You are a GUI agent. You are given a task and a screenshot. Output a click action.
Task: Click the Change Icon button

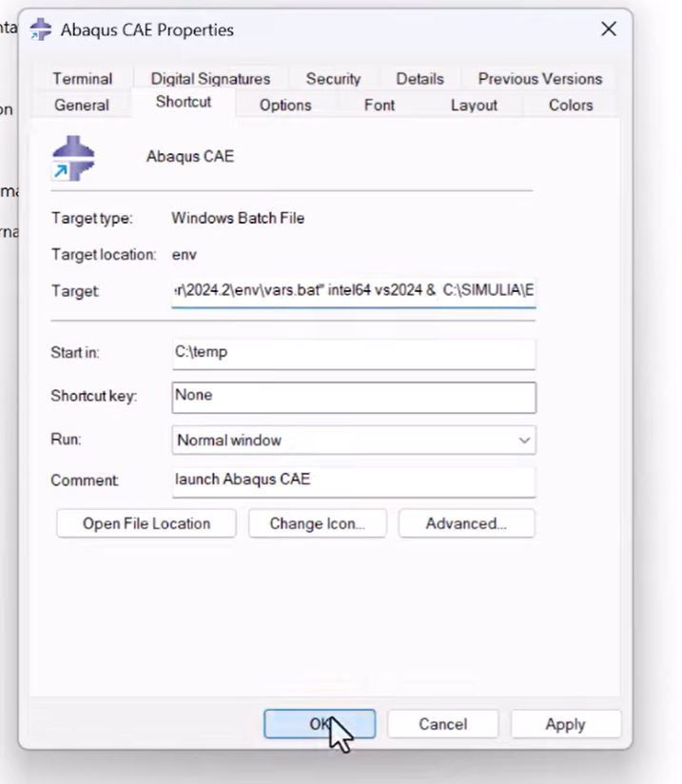(x=317, y=523)
